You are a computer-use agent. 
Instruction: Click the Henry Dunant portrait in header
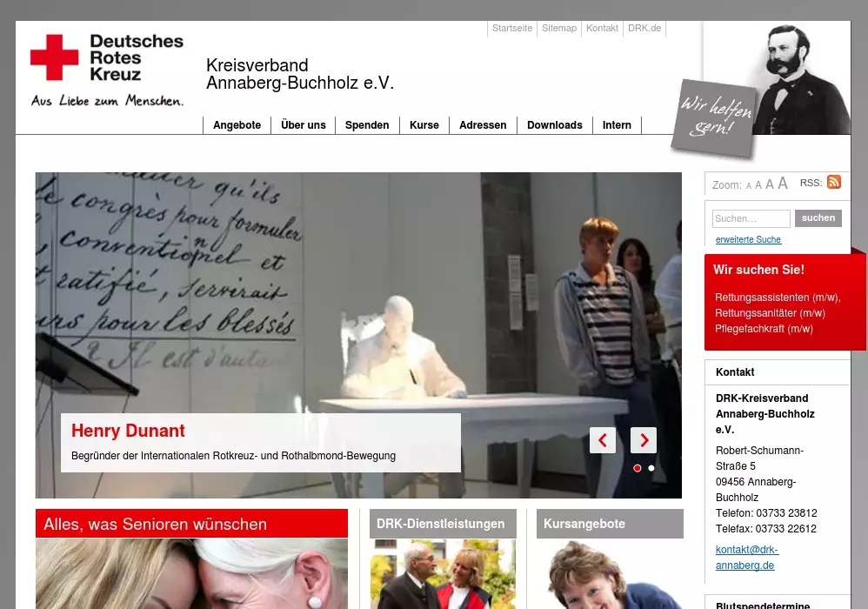(801, 78)
